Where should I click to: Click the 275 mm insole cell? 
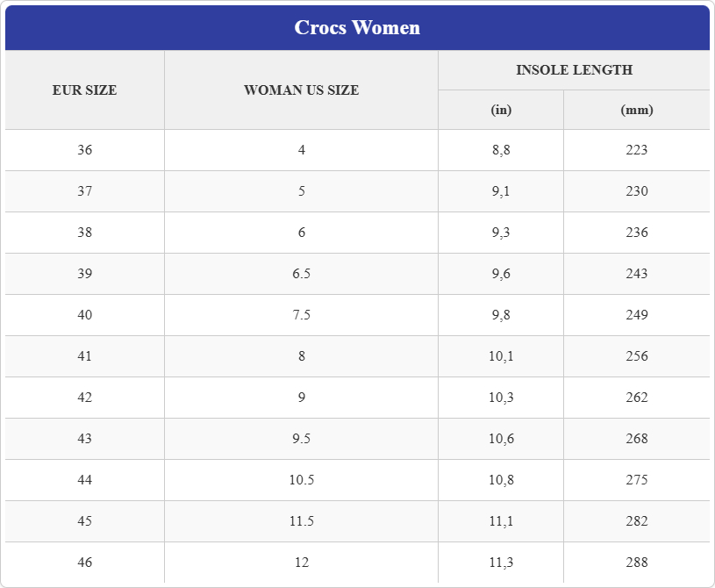(x=637, y=480)
